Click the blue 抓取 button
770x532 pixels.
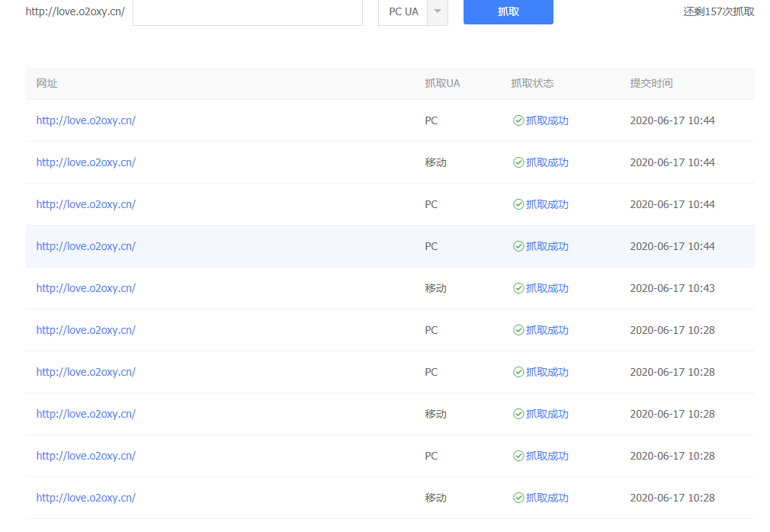(509, 11)
